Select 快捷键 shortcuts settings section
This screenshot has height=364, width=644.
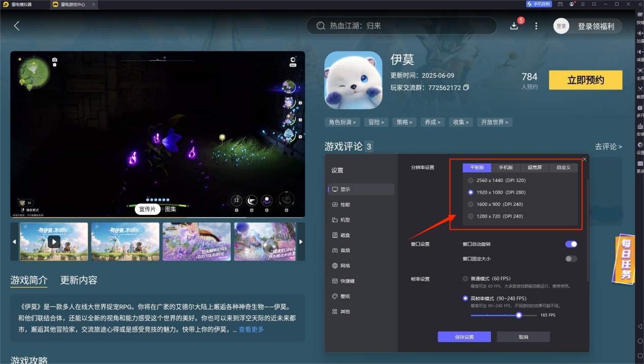[361, 281]
